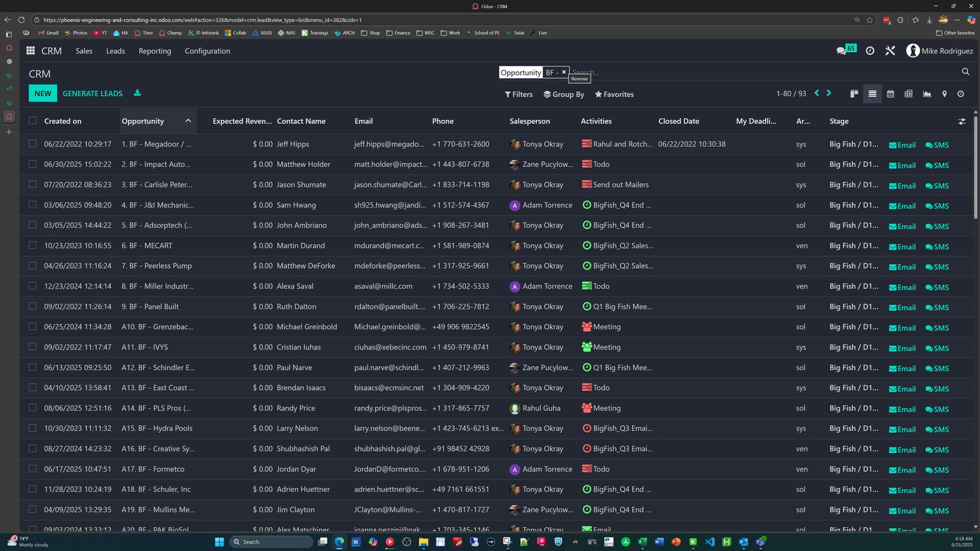Open Mike Rodriguez user menu
Viewport: 980px width, 551px height.
click(940, 51)
